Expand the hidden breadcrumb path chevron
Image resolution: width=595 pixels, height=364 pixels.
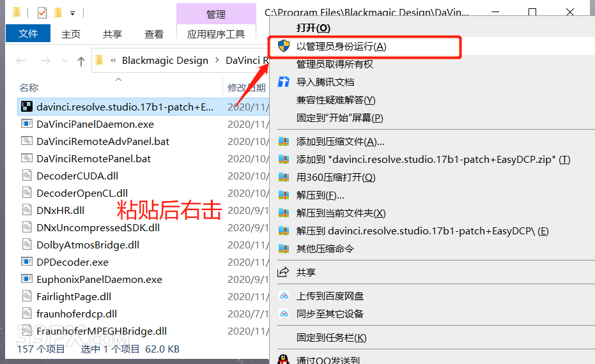113,60
